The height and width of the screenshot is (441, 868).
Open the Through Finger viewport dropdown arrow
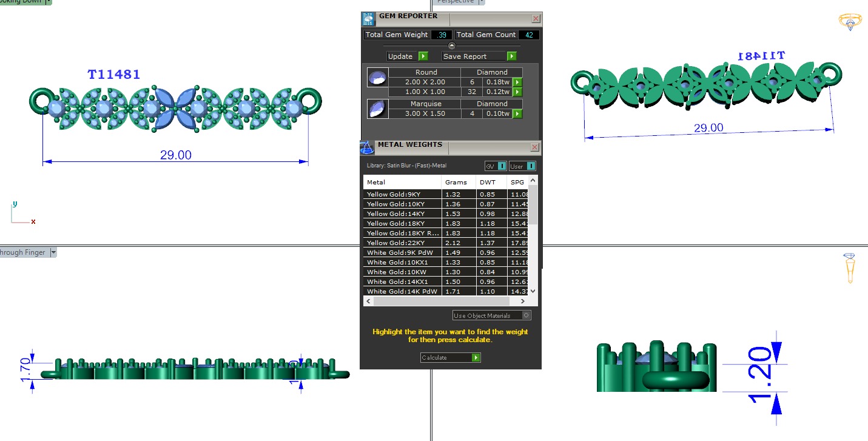pyautogui.click(x=53, y=252)
